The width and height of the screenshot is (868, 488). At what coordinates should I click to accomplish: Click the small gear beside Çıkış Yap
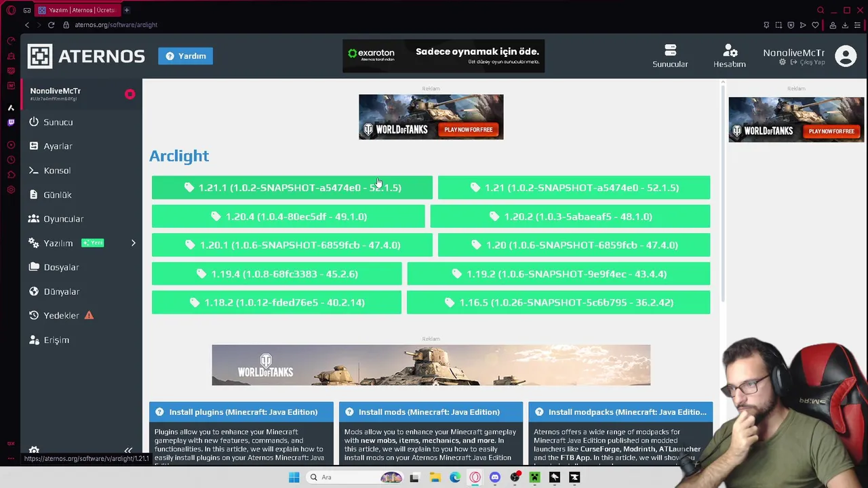783,62
